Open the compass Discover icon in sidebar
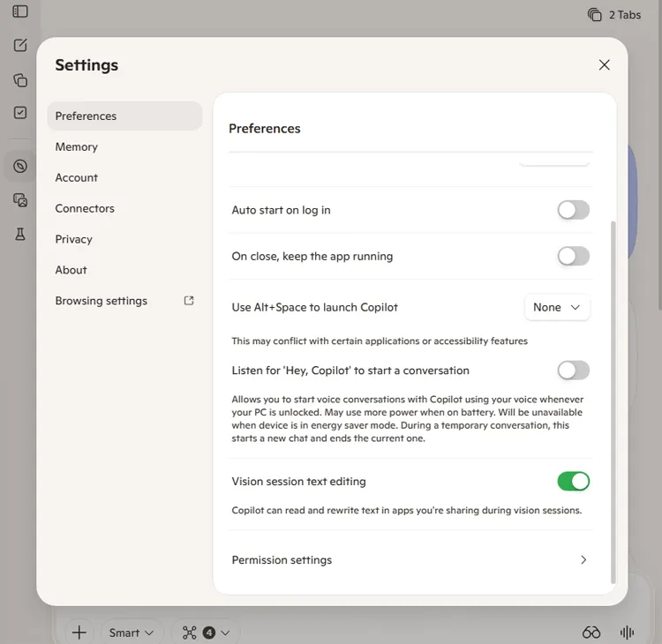The image size is (662, 644). click(x=19, y=166)
